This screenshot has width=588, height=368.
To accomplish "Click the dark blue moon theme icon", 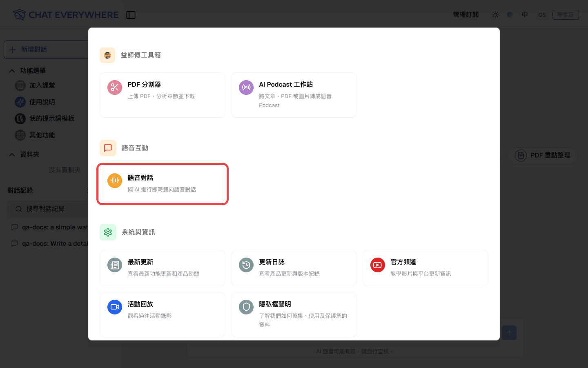I will (510, 15).
